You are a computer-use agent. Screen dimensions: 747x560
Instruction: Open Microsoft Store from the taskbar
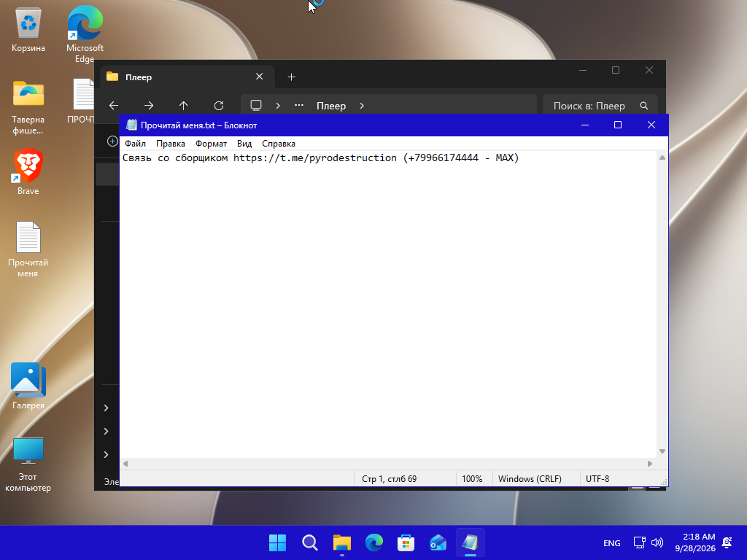[x=406, y=542]
